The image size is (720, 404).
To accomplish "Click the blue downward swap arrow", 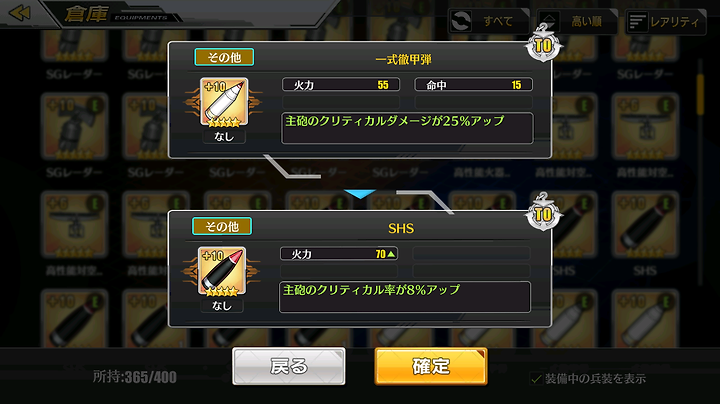I will click(x=360, y=194).
